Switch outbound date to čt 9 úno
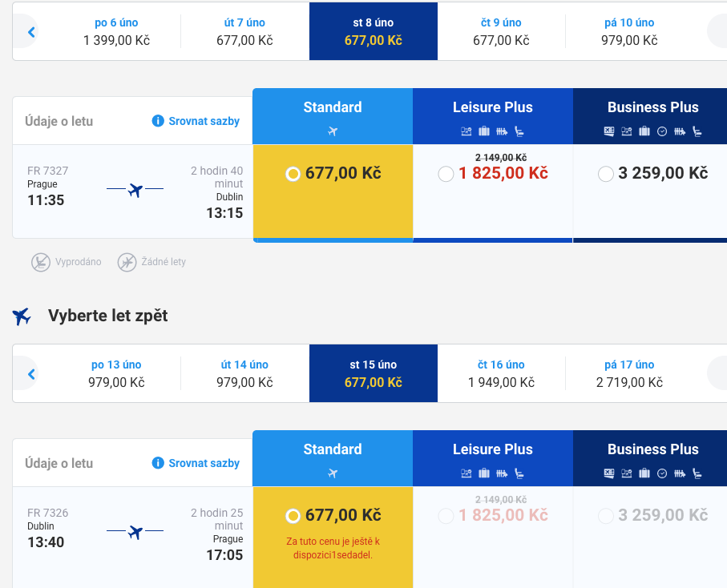The height and width of the screenshot is (588, 727). pos(501,31)
